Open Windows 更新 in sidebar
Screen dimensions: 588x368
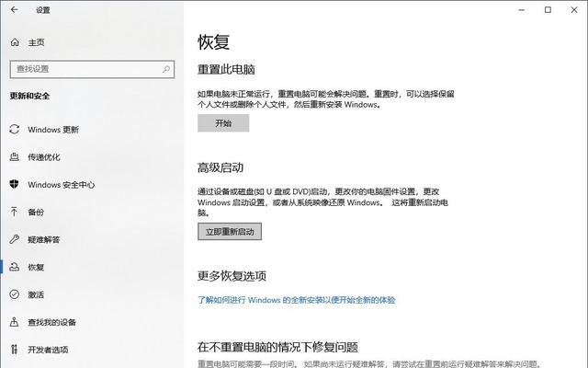53,130
